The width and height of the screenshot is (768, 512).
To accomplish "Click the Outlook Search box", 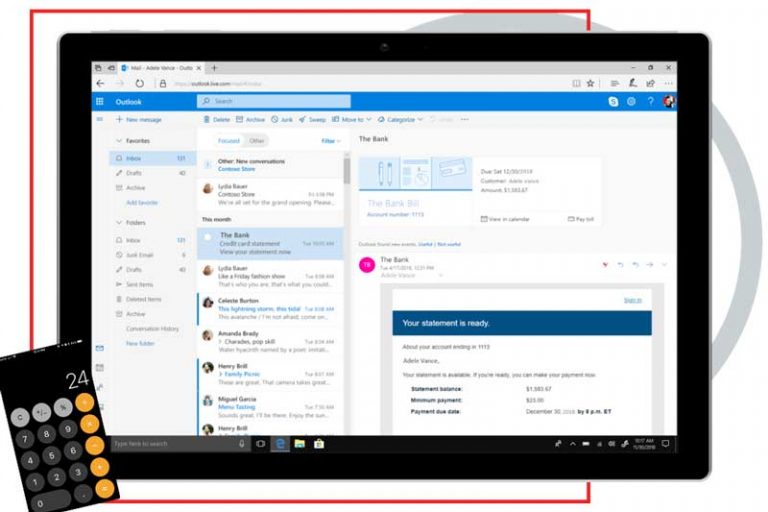I will [x=274, y=101].
